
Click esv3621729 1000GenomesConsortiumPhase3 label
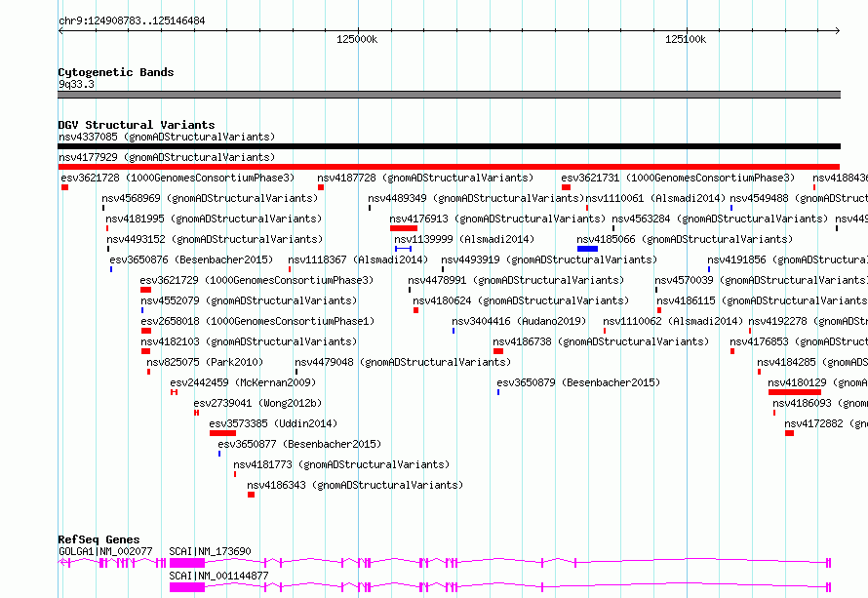(256, 280)
